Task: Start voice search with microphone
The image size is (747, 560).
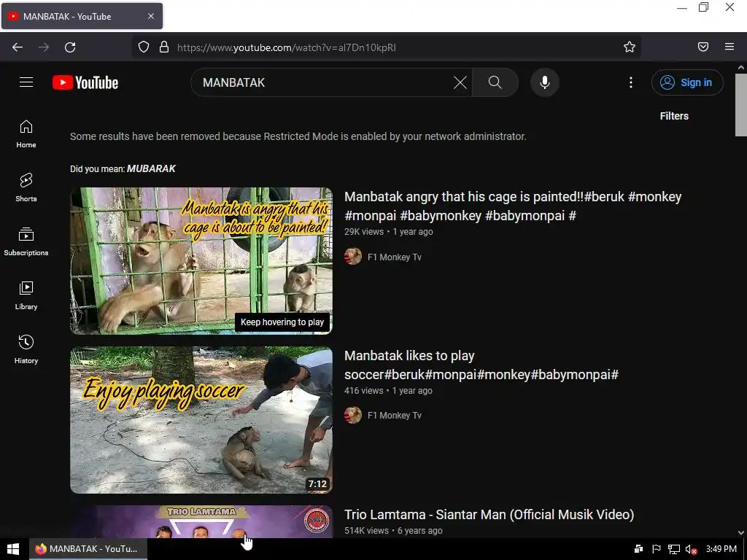Action: 544,82
